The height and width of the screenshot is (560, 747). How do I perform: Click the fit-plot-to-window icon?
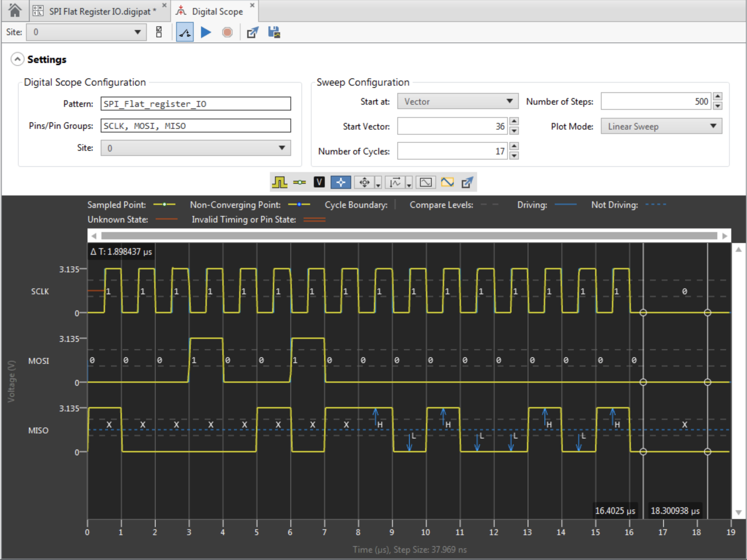[425, 182]
